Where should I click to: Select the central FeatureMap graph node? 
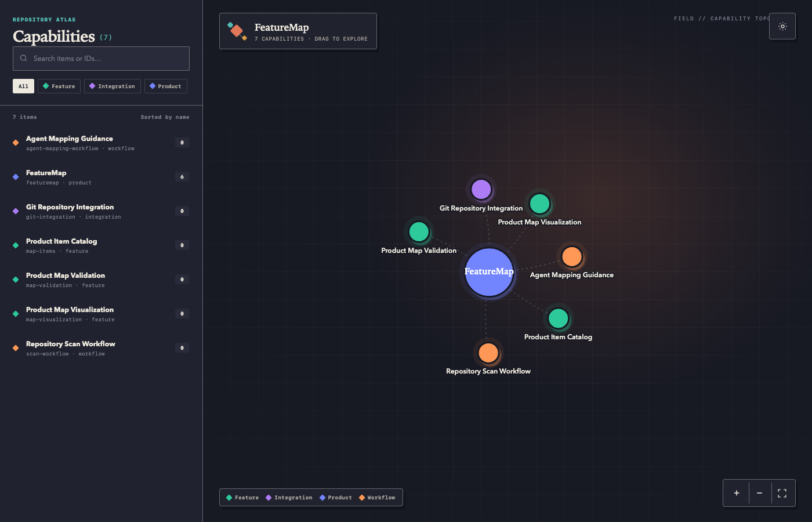coord(489,272)
